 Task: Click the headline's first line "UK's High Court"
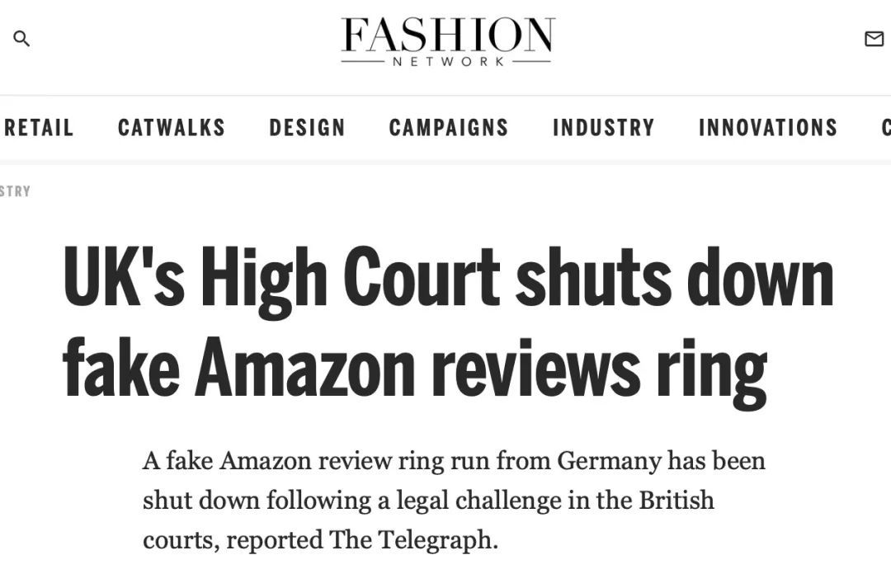pyautogui.click(x=280, y=279)
